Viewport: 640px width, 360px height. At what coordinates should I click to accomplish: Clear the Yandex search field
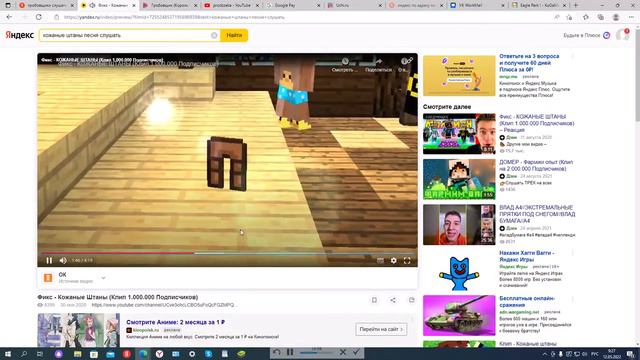click(x=214, y=36)
